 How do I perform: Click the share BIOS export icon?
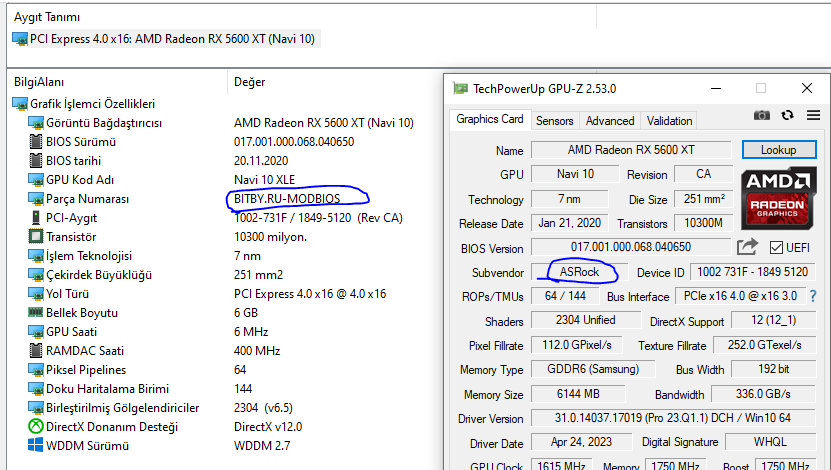(747, 247)
